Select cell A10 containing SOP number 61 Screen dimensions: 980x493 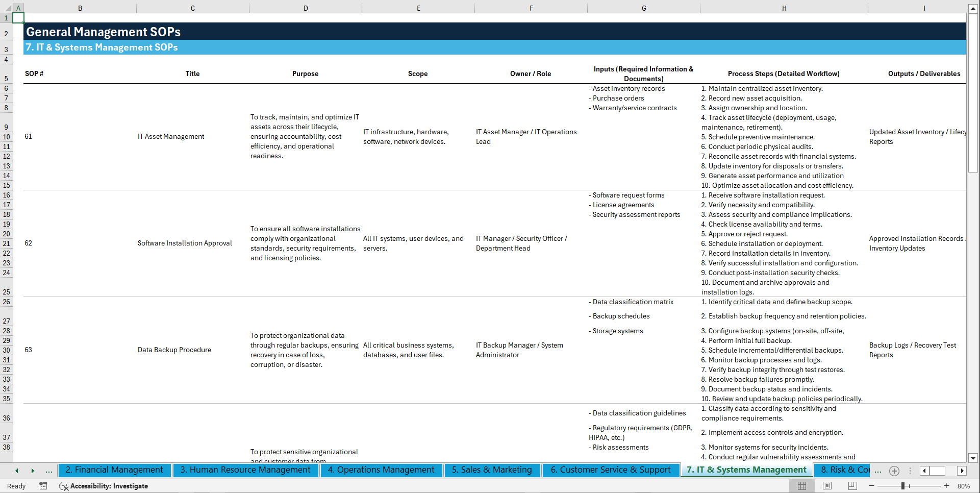(x=29, y=136)
